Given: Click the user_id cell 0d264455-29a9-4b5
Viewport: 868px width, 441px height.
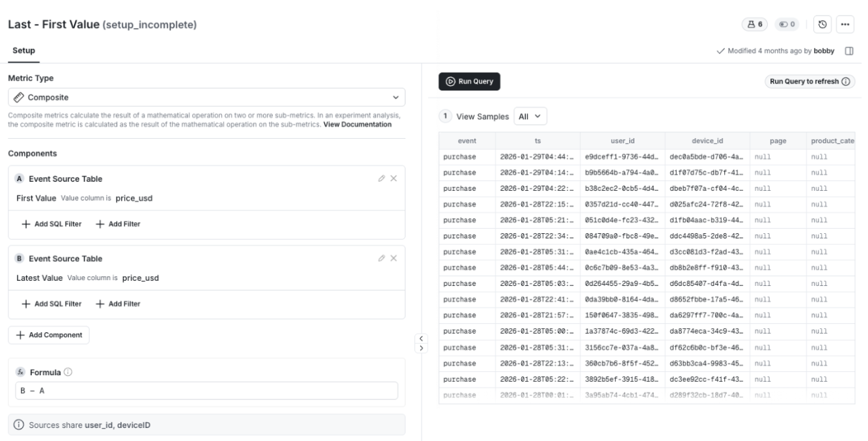Looking at the screenshot, I should tap(622, 283).
